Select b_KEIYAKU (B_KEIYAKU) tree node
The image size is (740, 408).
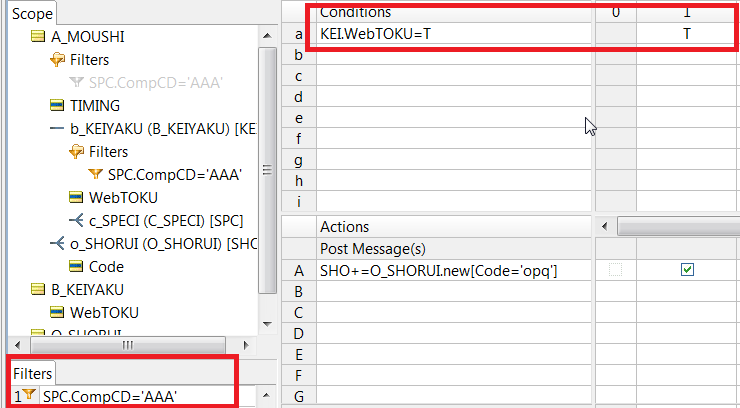point(163,129)
